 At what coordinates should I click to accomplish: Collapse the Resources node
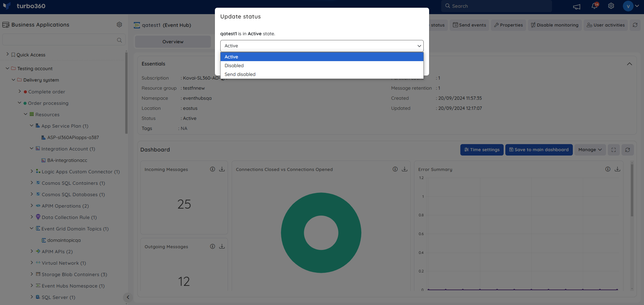click(x=26, y=114)
